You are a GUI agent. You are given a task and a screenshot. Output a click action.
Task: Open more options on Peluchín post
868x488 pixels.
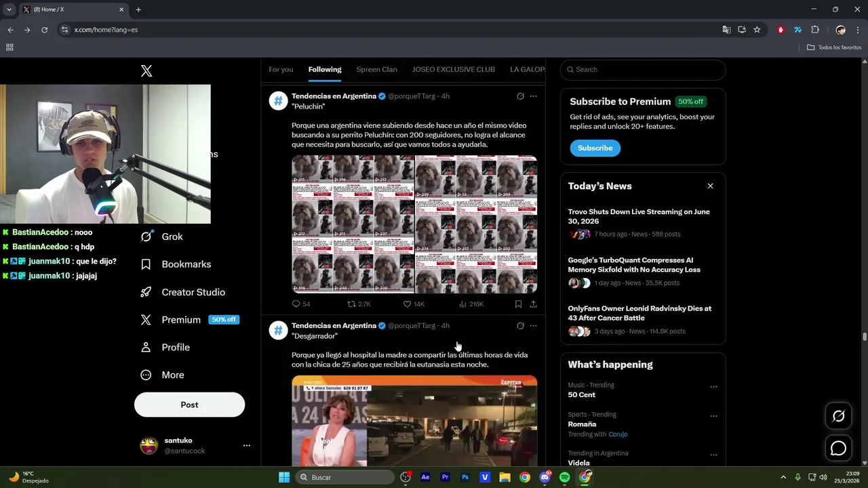(533, 96)
